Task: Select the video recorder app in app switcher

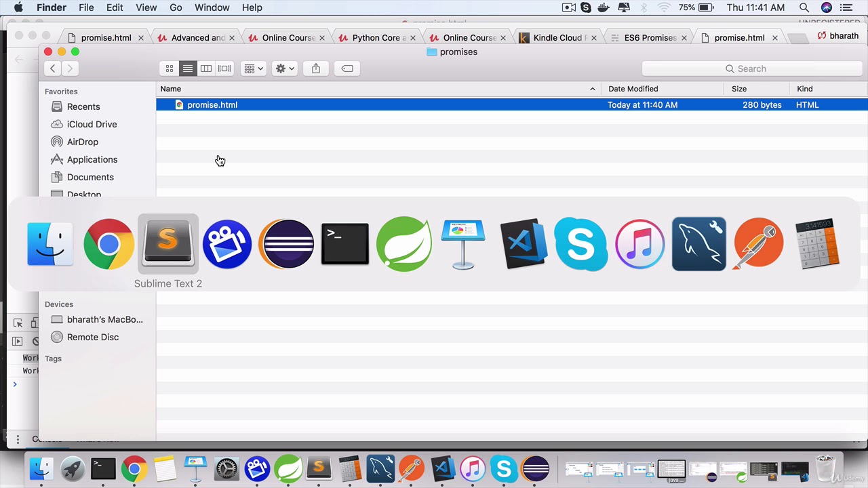Action: pos(226,243)
